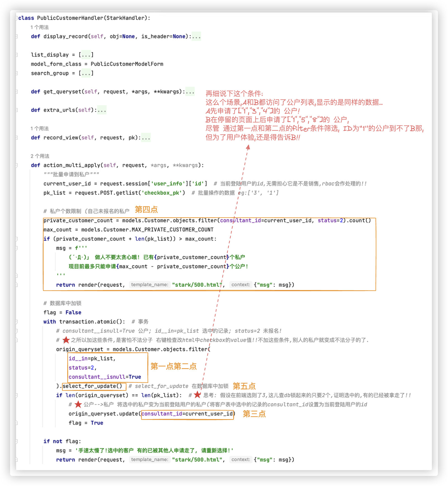Click the fold arrow beside class PublicCustomerHandler
448x486 pixels.
[17, 18]
